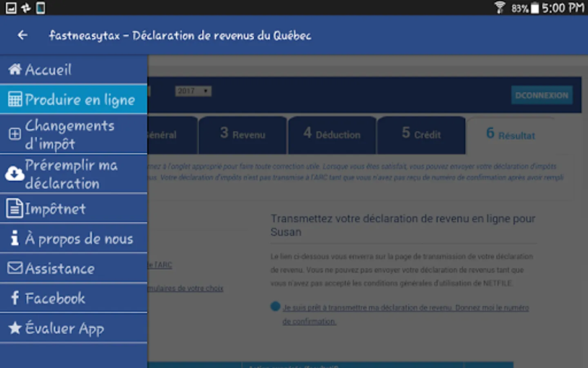
Task: Tap the back arrow in the header
Action: point(22,36)
